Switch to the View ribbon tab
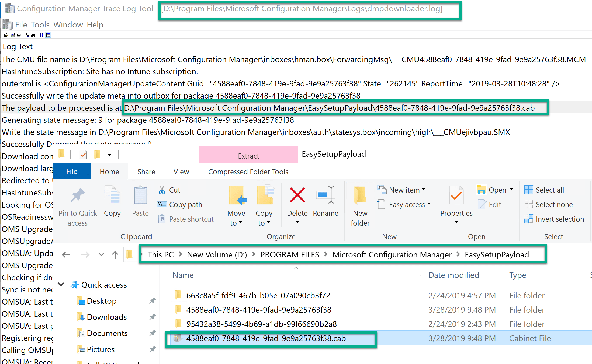 181,171
